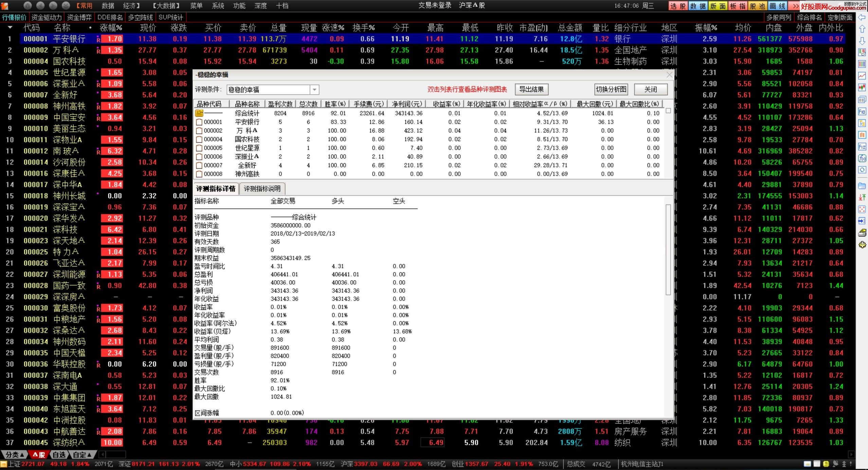The height and width of the screenshot is (470, 868).
Task: Tick the checkbox for 000006 深振业A
Action: pos(199,157)
